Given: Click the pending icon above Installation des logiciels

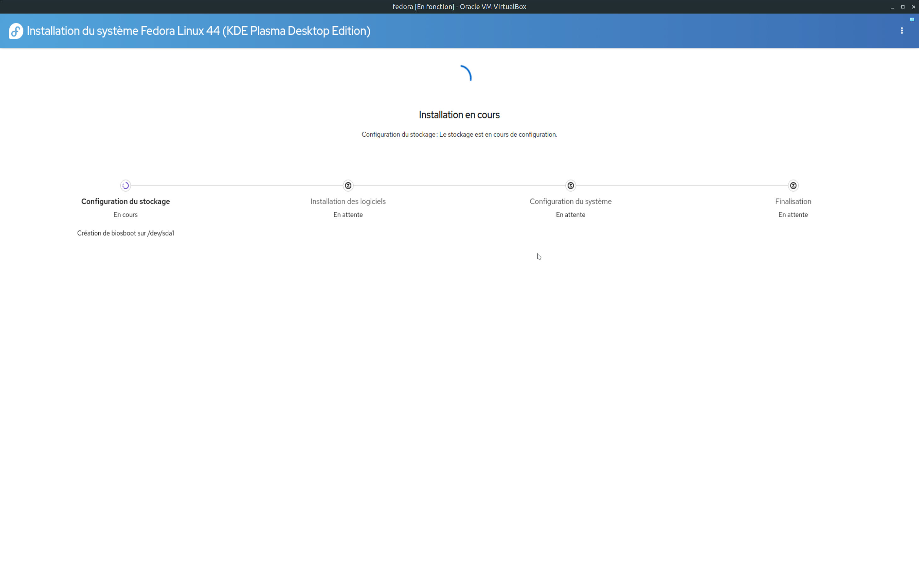Looking at the screenshot, I should tap(348, 186).
